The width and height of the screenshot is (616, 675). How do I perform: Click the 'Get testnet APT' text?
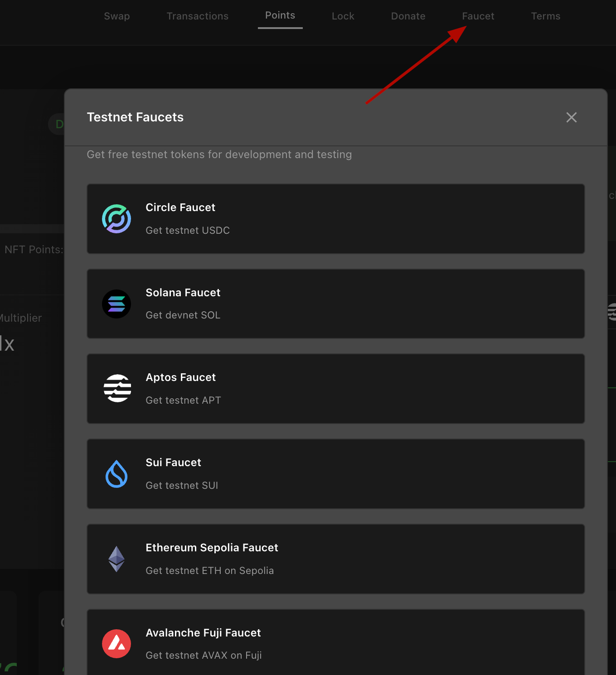coord(184,400)
